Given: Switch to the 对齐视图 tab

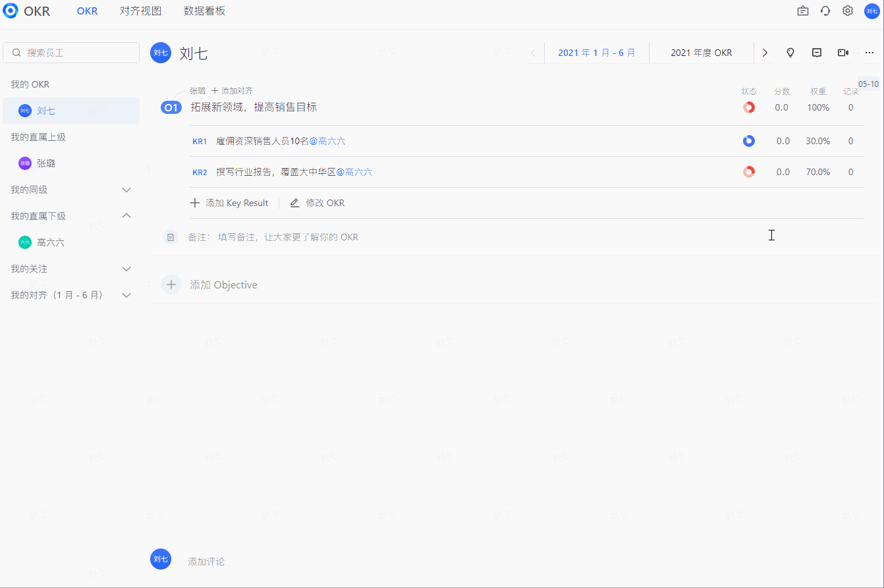Looking at the screenshot, I should [140, 11].
